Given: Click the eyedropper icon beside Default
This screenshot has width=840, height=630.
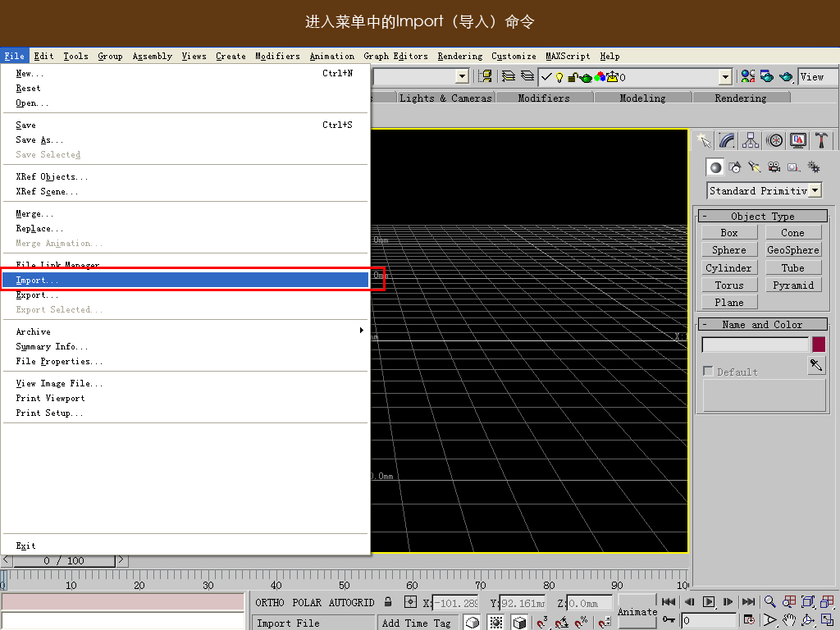Looking at the screenshot, I should 816,365.
